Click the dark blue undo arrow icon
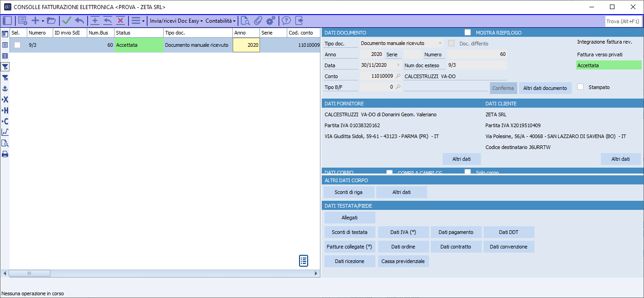This screenshot has width=644, height=298. (80, 20)
